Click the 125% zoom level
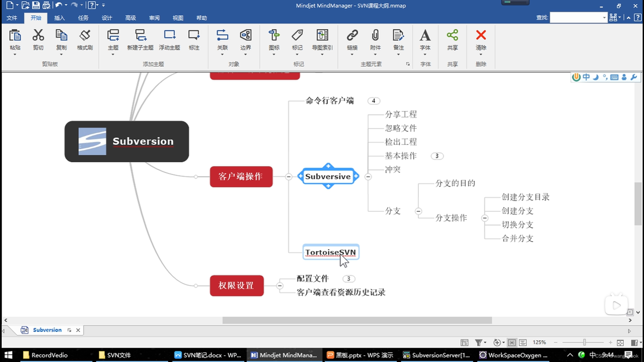Viewport: 644px width, 362px height. tap(539, 342)
